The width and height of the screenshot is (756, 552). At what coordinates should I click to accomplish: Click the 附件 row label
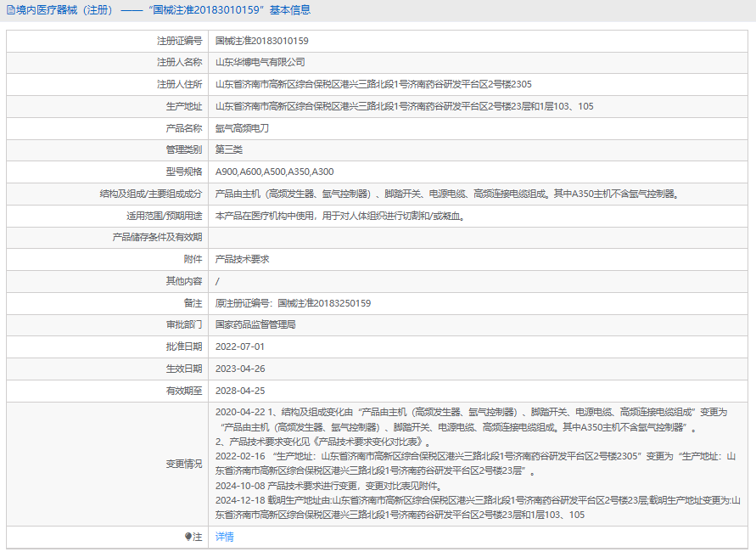click(x=193, y=259)
